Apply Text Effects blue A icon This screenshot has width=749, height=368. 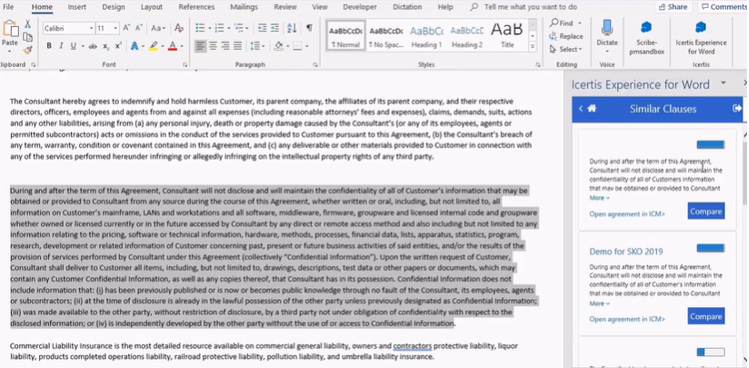(134, 46)
